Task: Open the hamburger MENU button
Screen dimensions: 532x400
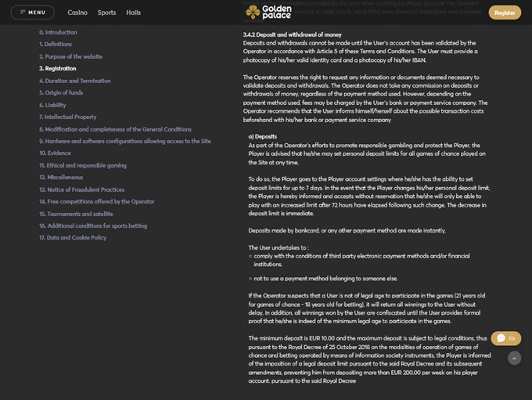Action: pos(32,13)
